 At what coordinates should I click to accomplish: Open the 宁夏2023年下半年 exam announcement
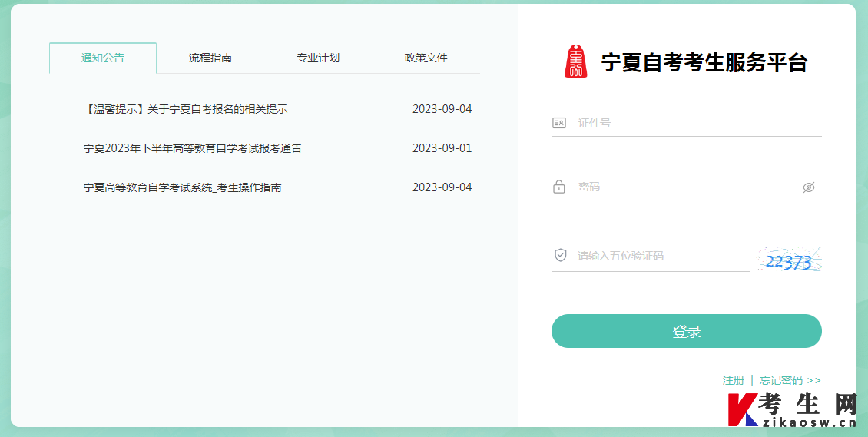click(x=192, y=148)
